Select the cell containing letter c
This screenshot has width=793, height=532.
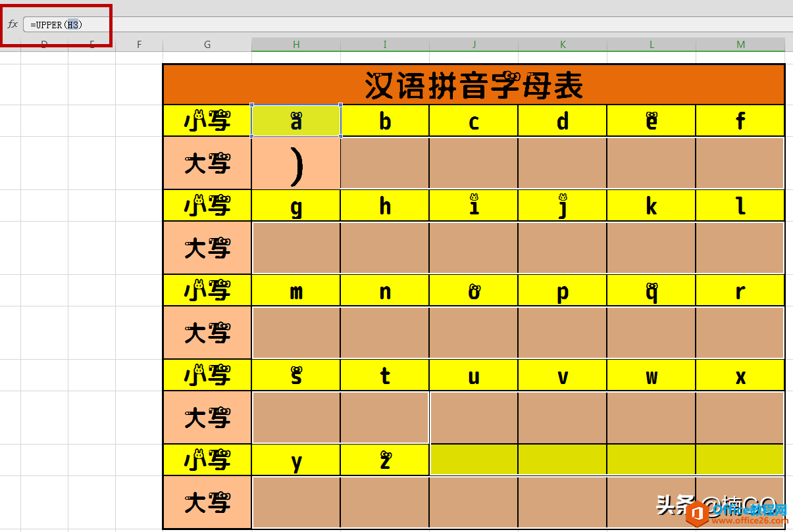coord(474,121)
